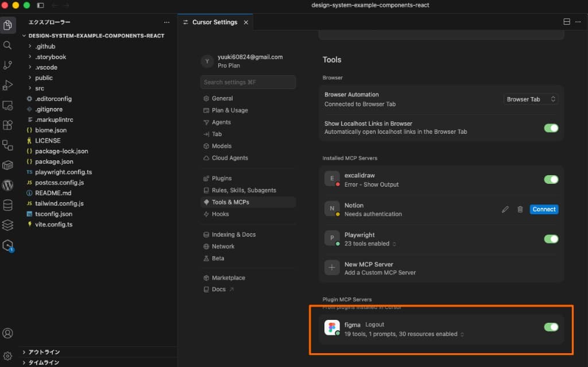Open the Explorer files icon in activity bar
Viewport: 588px width, 367px height.
[x=7, y=25]
